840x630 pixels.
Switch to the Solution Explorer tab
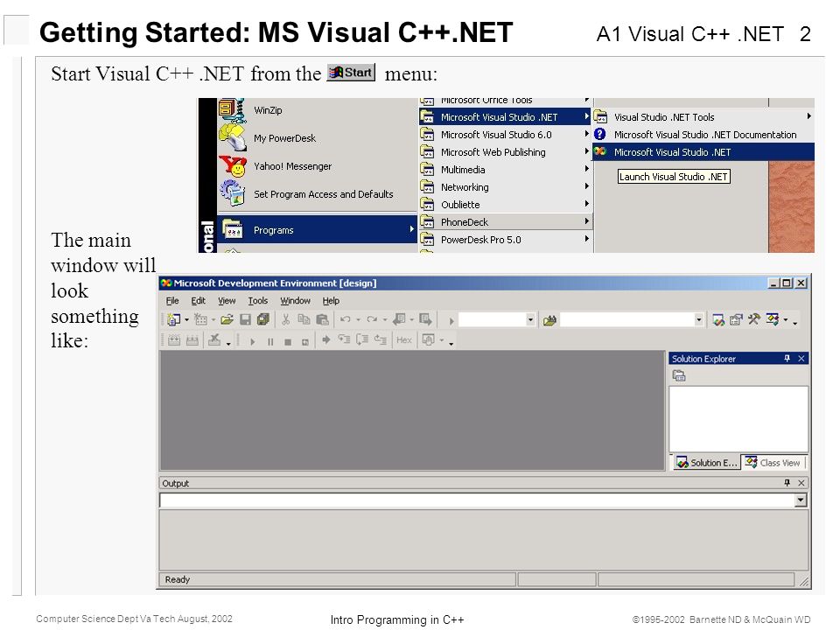click(707, 463)
